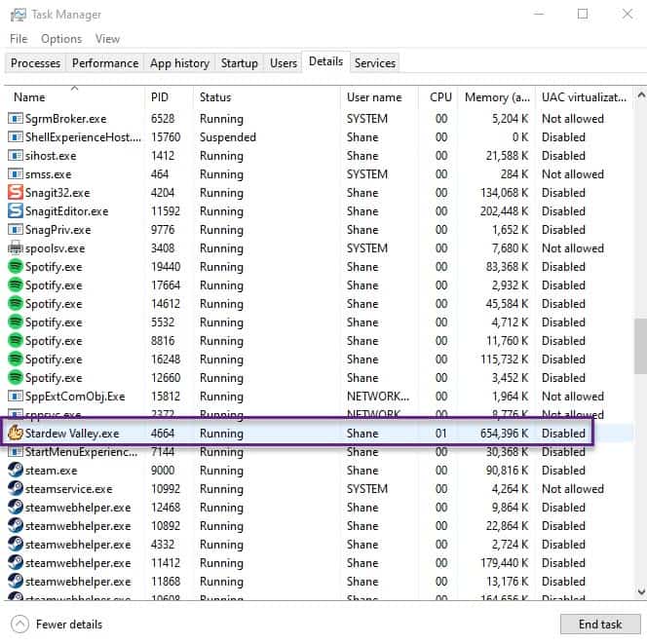Viewport: 647px width, 644px height.
Task: Click steamwebhelper icon for PID 10892
Action: tap(16, 526)
